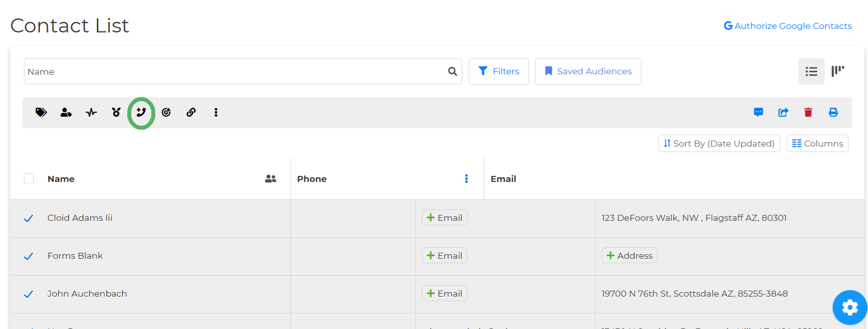Open the floating settings gear button
This screenshot has width=868, height=329.
850,307
